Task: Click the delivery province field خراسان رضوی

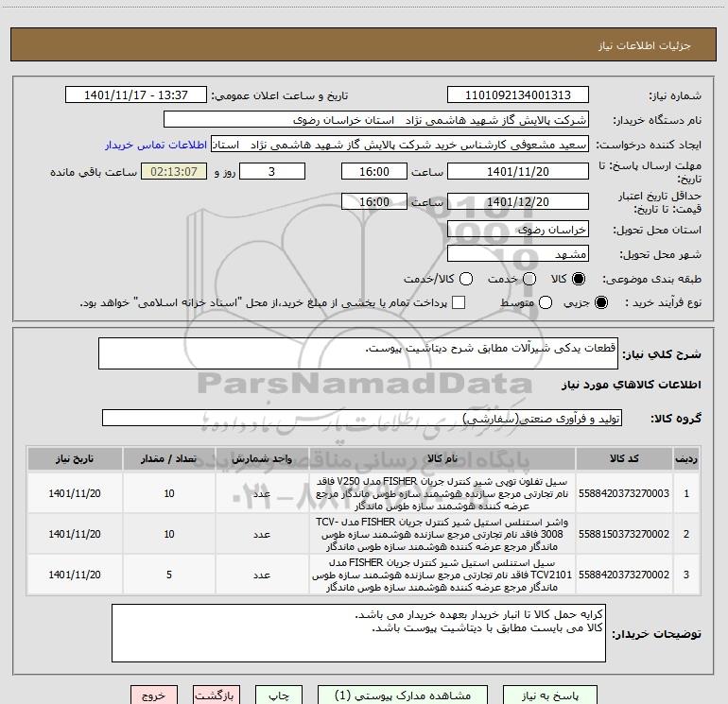Action: pyautogui.click(x=518, y=230)
